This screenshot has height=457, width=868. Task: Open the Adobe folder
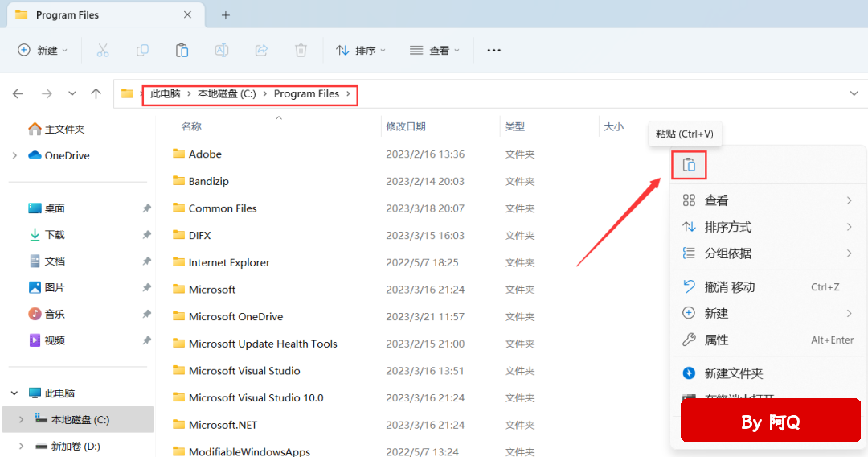[x=205, y=154]
